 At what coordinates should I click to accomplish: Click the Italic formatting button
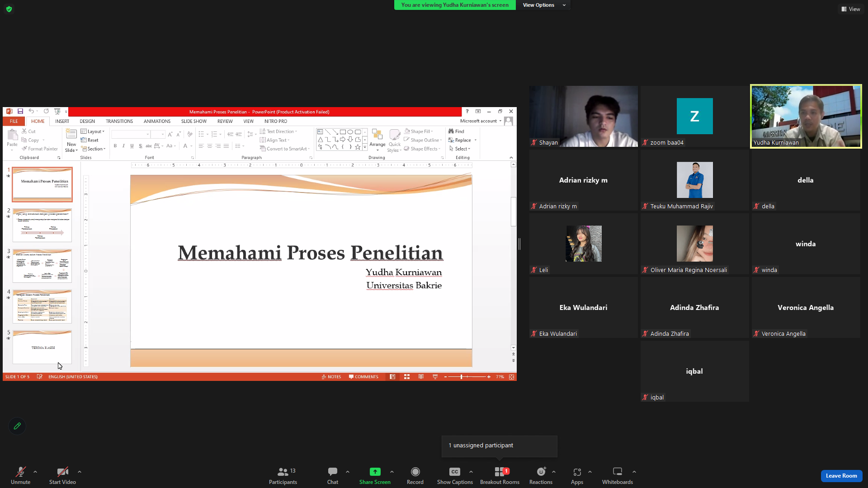[123, 146]
